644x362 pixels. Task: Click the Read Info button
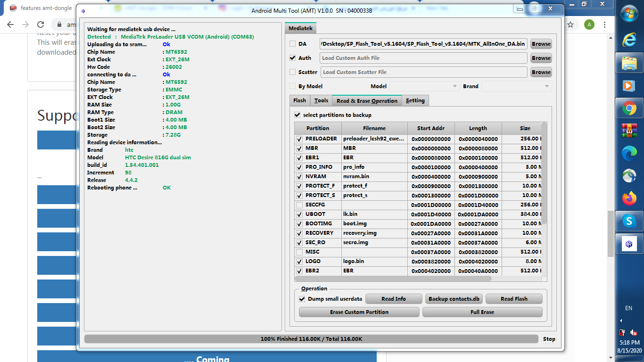click(x=394, y=299)
